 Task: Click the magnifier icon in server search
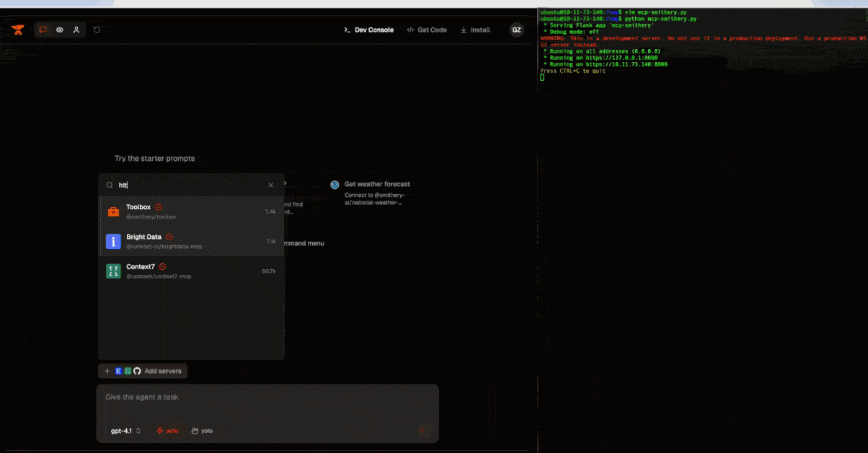point(110,185)
